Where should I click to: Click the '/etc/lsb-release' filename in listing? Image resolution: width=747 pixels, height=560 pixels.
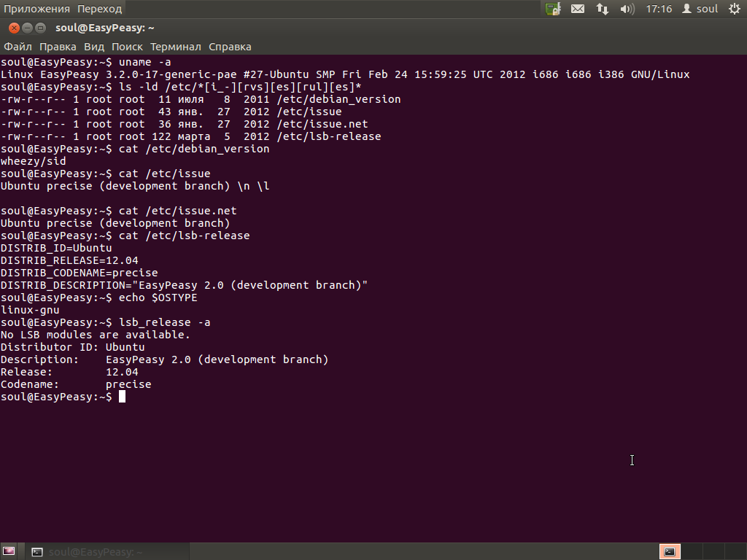coord(329,136)
